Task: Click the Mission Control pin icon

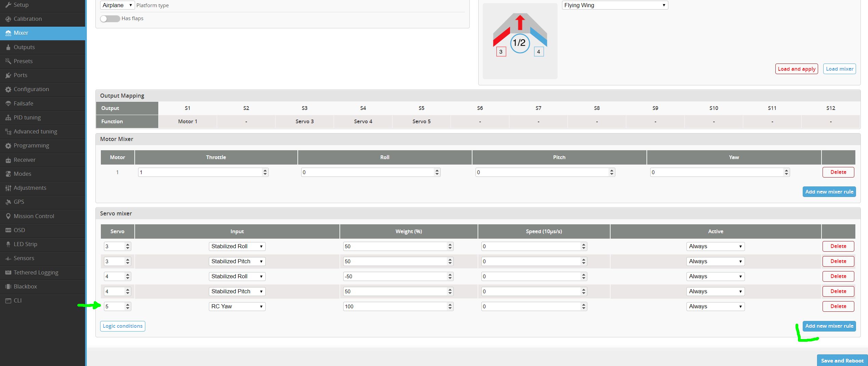Action: [8, 216]
